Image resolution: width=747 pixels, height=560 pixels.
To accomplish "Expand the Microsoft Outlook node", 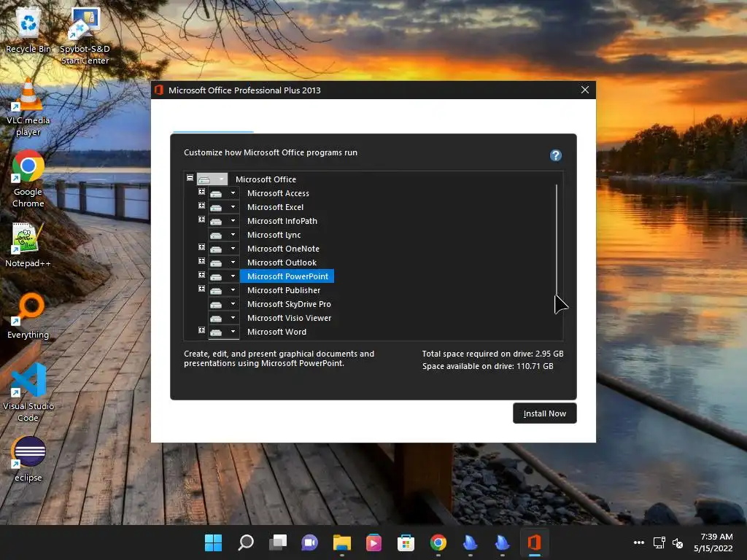I will [x=201, y=261].
